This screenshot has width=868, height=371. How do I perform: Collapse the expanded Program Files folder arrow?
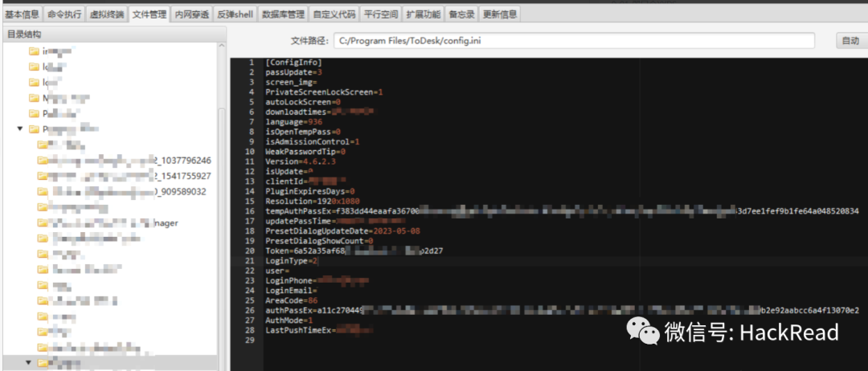20,128
